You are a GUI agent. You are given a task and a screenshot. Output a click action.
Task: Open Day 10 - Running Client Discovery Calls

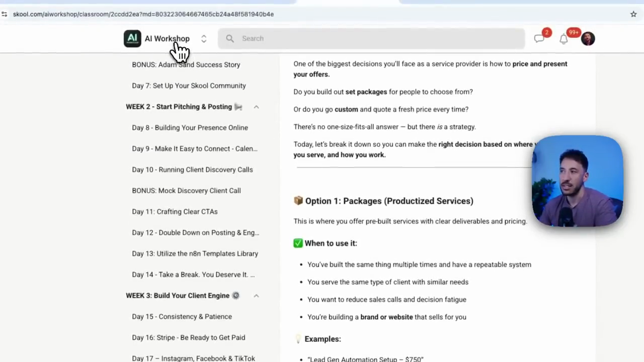pos(192,169)
